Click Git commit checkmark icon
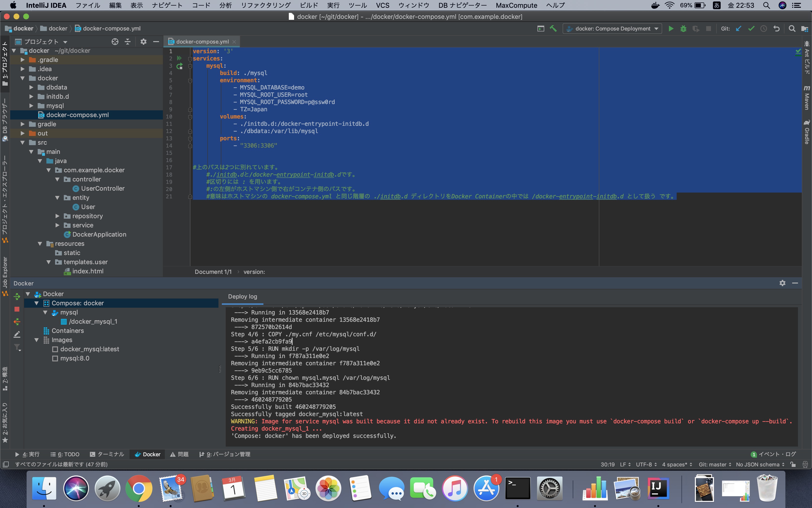Image resolution: width=812 pixels, height=508 pixels. 751,29
